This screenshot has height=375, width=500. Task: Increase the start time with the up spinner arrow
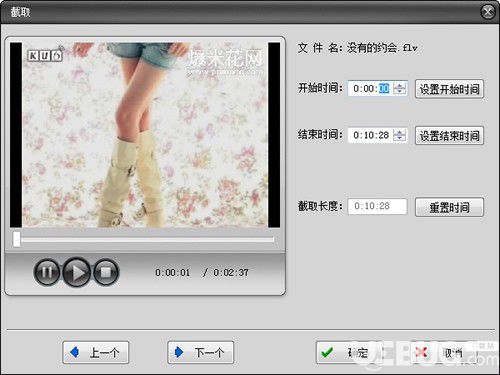pos(399,85)
